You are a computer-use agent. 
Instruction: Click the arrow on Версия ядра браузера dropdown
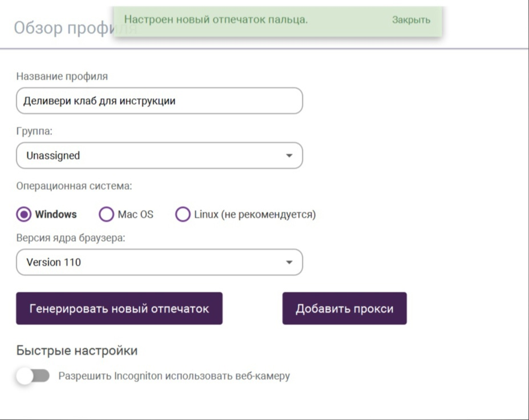tap(289, 262)
